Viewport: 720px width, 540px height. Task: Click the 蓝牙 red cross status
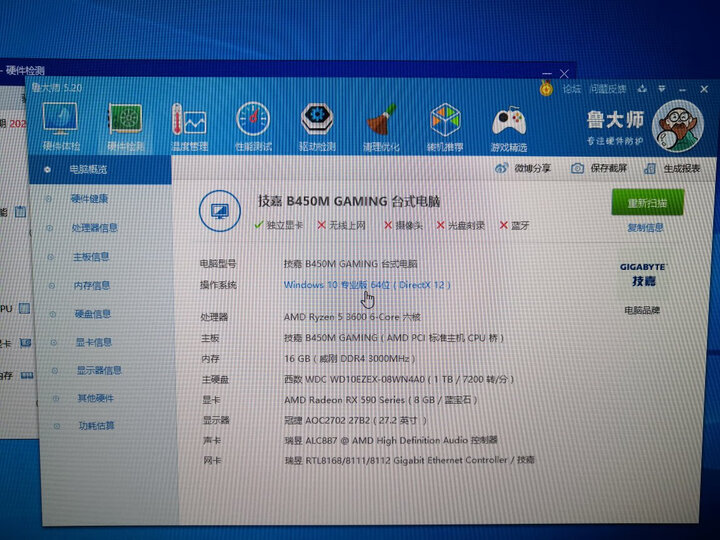(x=514, y=225)
